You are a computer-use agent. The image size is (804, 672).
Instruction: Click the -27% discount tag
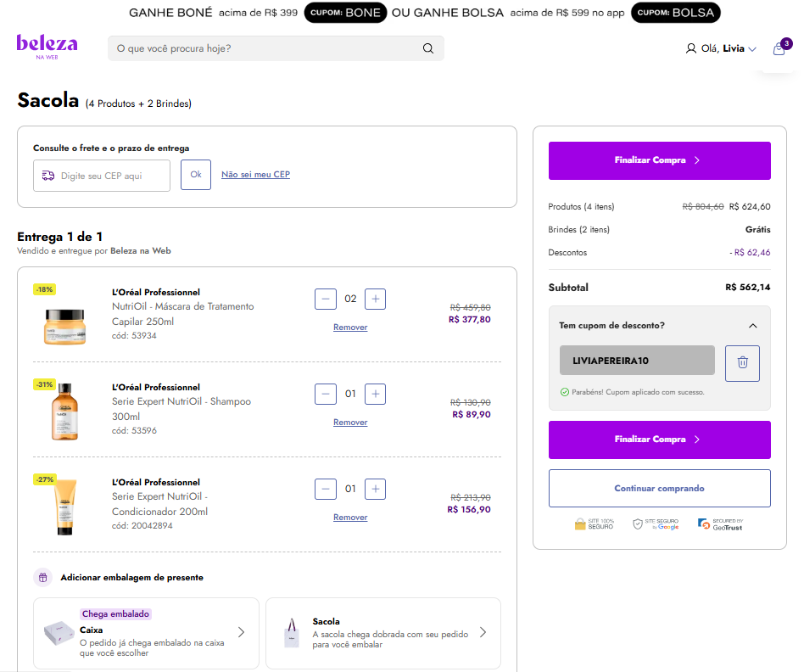tap(45, 479)
